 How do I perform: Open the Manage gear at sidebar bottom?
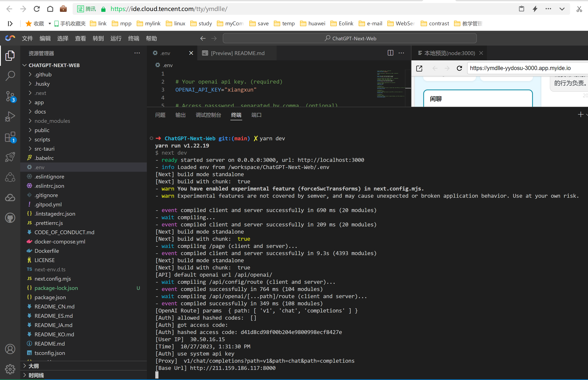(10, 369)
